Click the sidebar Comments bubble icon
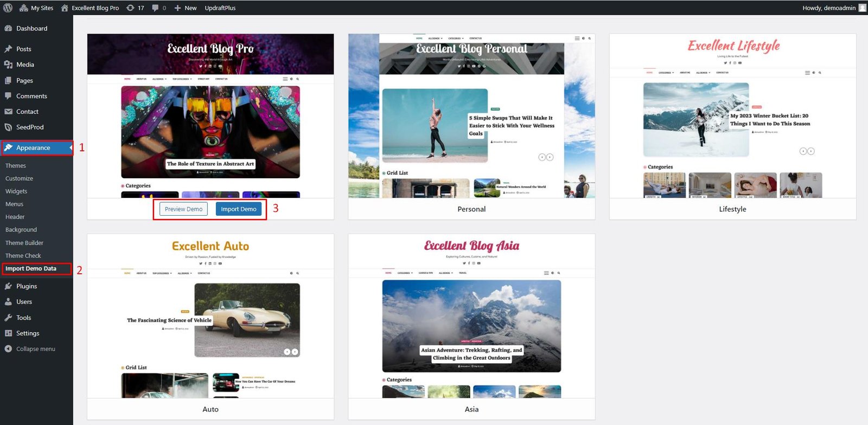868x425 pixels. click(8, 96)
